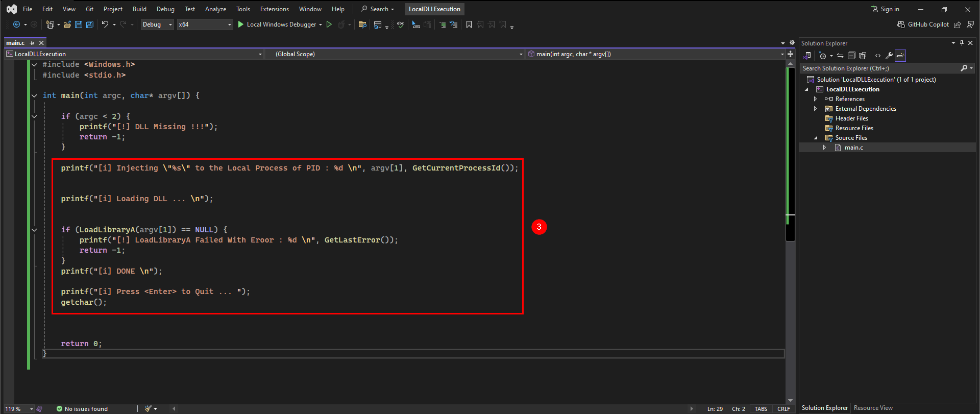The height and width of the screenshot is (414, 980).
Task: Toggle pin on the main.c tab
Action: coord(32,43)
